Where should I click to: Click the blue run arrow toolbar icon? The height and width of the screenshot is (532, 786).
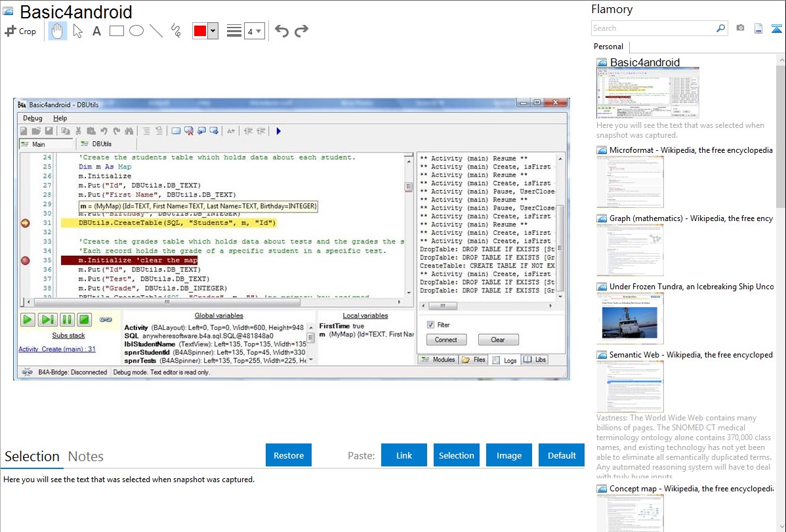[x=279, y=131]
